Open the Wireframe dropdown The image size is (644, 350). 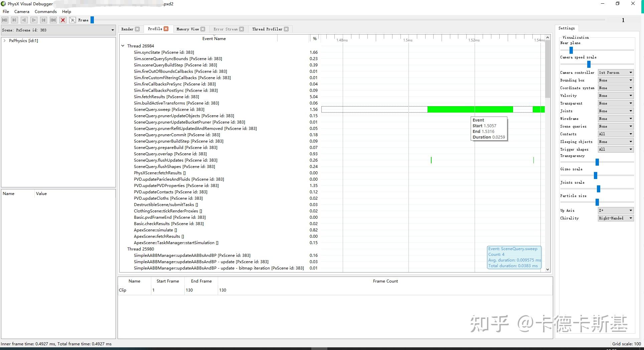click(x=616, y=119)
